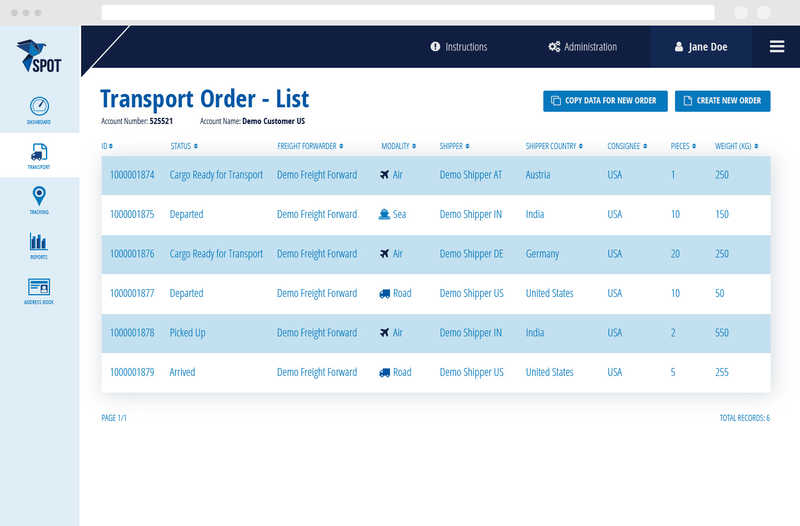
Task: Click the truck icon in order 1000001877
Action: (x=385, y=294)
